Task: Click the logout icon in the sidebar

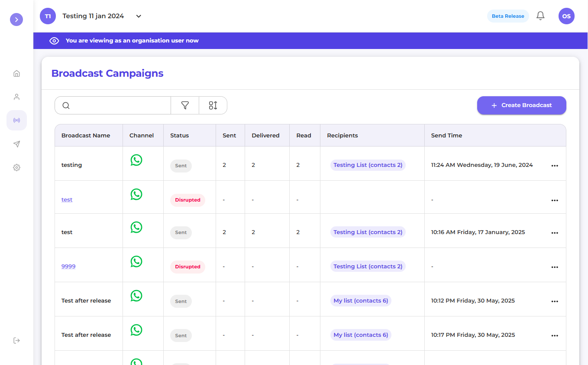Action: (x=16, y=340)
